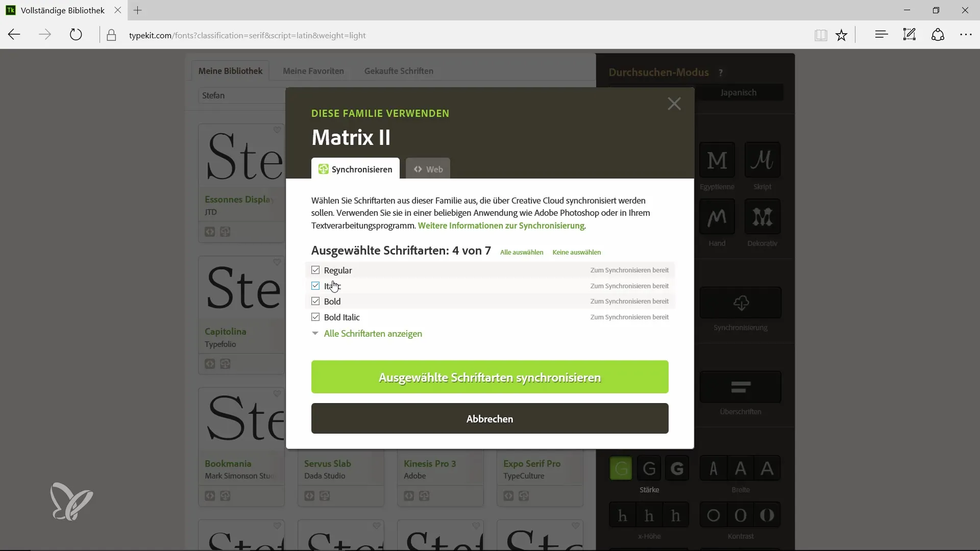Open web note pen icon
The image size is (980, 551).
click(910, 35)
